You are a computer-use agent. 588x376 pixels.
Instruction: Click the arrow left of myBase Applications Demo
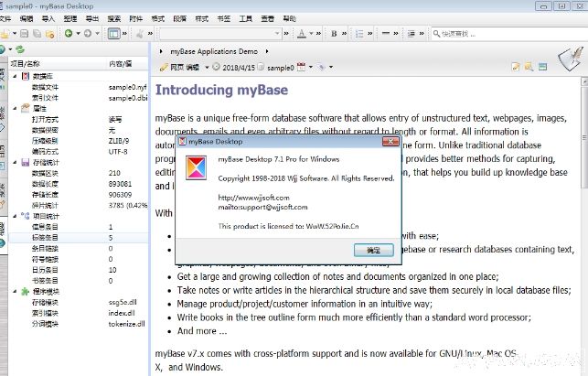161,51
